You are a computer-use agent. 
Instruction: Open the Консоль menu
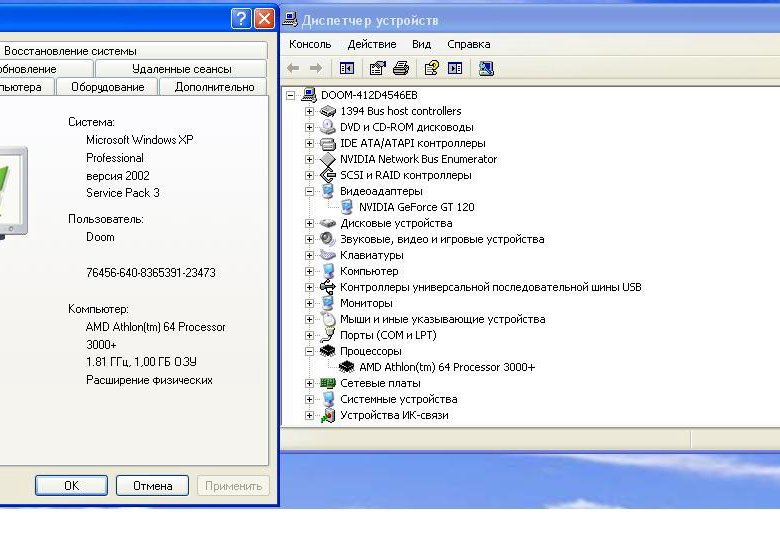coord(310,44)
